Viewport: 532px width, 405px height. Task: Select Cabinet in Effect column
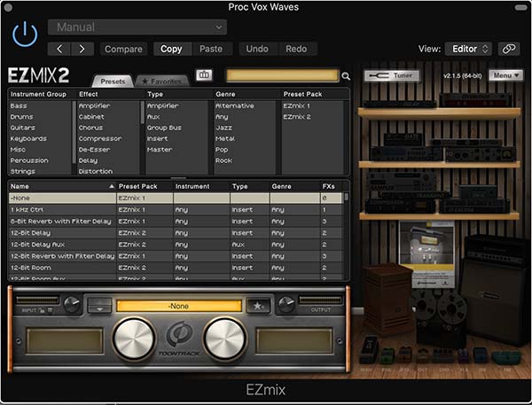coord(91,117)
